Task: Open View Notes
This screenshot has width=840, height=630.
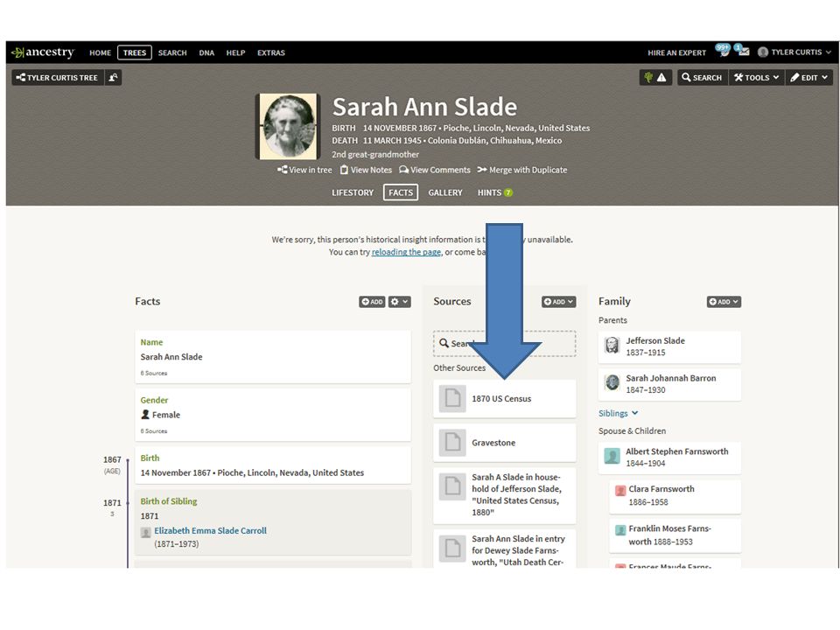Action: [x=366, y=170]
